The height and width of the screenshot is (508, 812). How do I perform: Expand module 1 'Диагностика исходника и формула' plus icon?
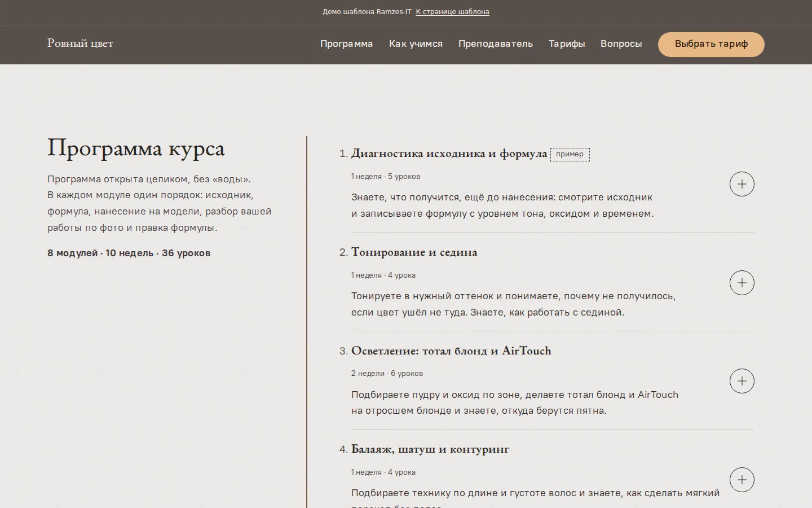coord(742,184)
